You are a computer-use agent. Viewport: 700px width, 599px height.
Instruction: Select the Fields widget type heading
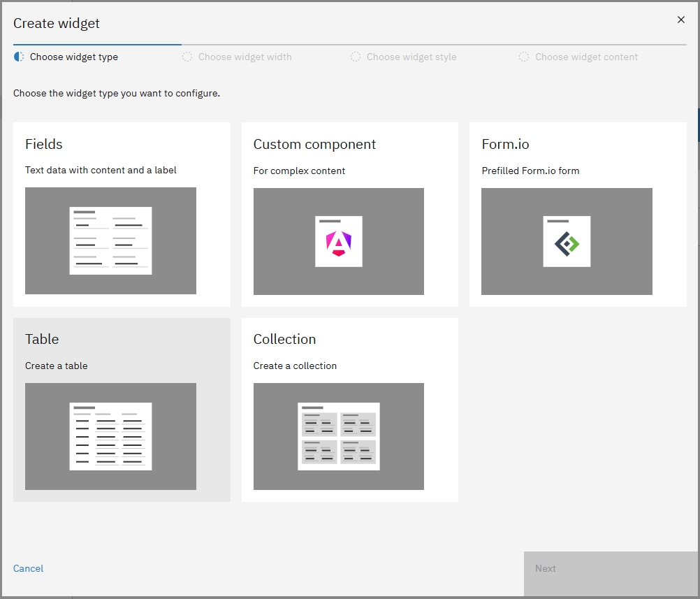[x=44, y=145]
